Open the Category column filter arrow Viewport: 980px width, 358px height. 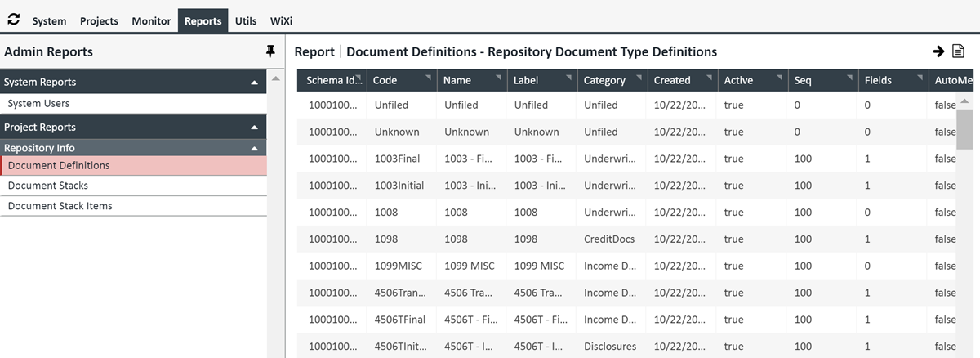638,77
